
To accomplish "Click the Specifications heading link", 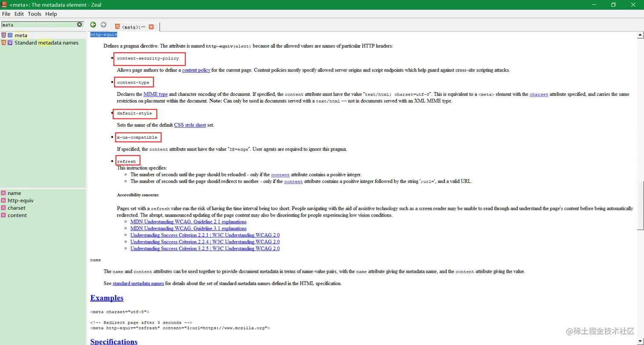I will pos(114,341).
